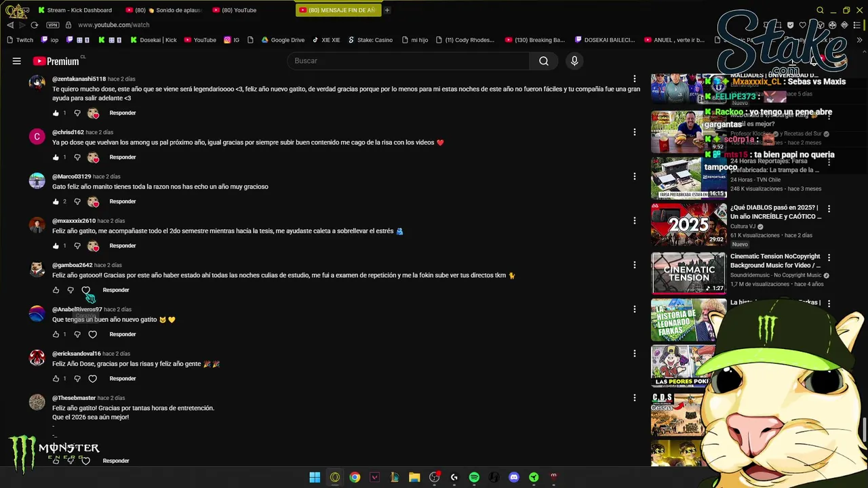Like the comment by @Marco03129
The image size is (868, 488).
(56, 201)
